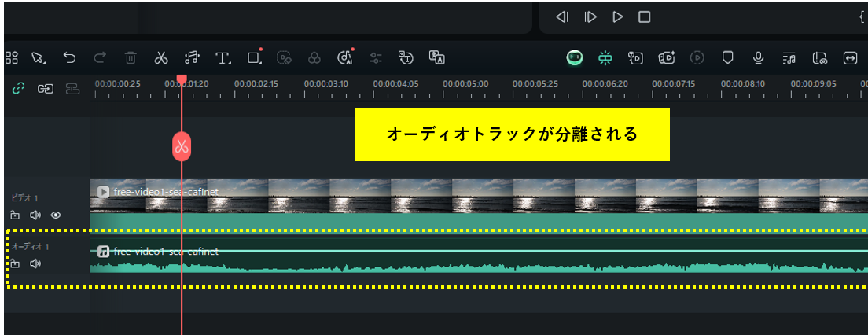Open the audio music note tool

[x=192, y=57]
